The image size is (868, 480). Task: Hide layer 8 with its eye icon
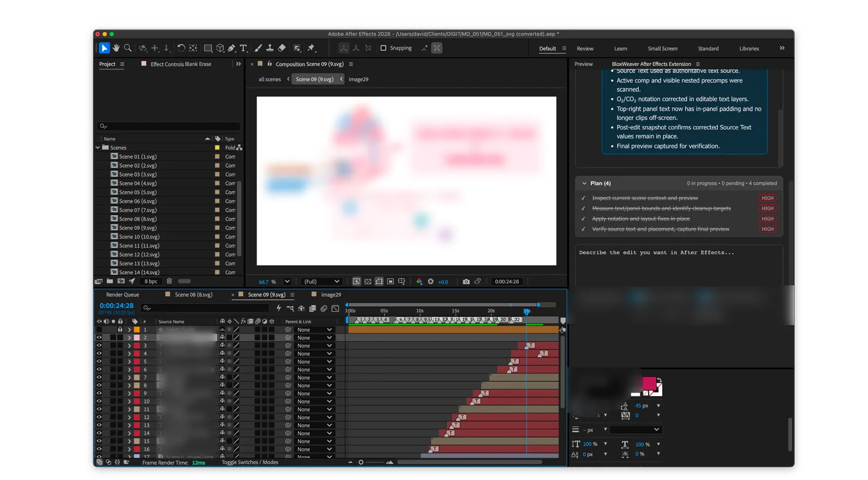coord(99,385)
